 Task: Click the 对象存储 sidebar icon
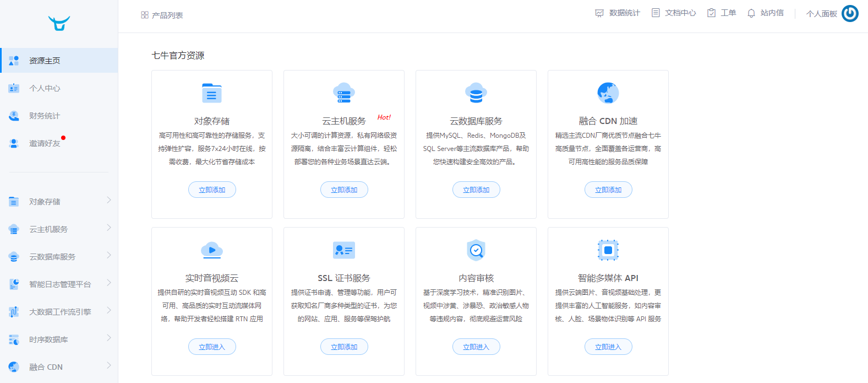[14, 202]
